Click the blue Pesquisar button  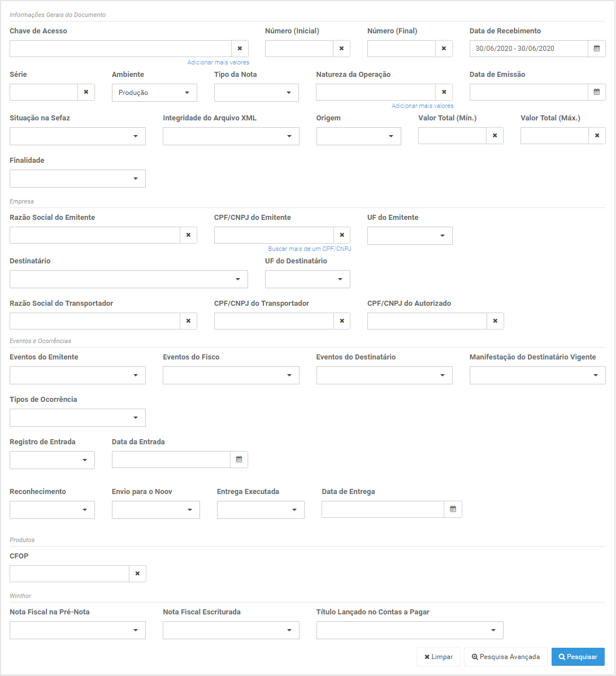[x=578, y=657]
